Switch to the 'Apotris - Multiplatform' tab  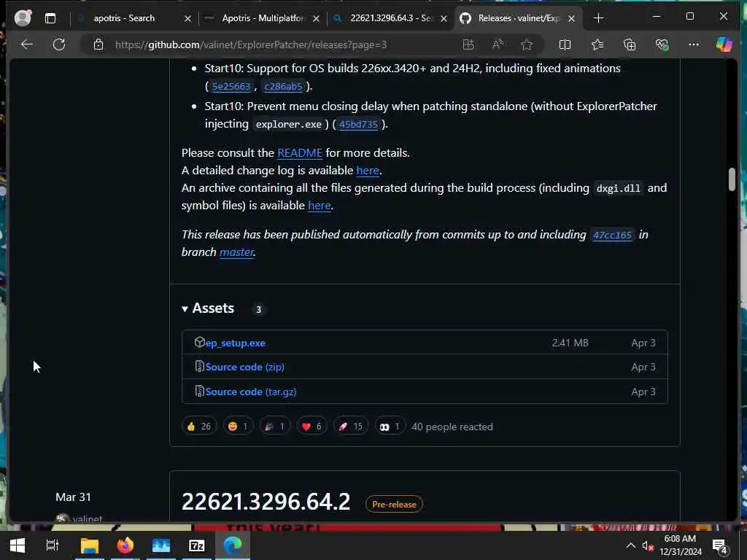tap(263, 18)
